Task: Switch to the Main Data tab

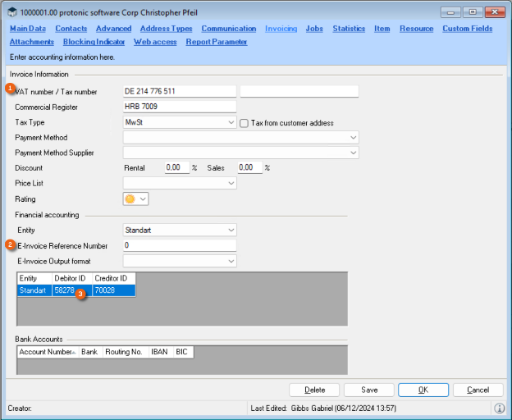Action: [27, 29]
